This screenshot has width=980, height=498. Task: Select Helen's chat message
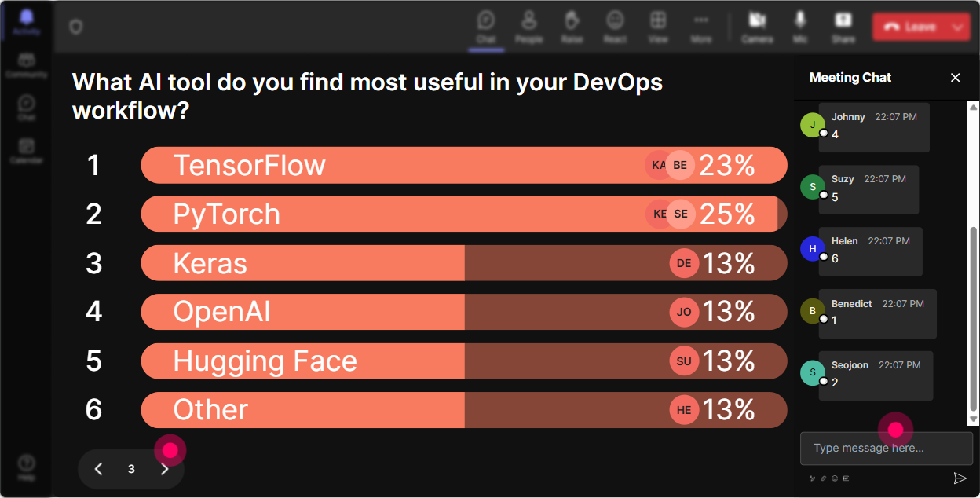[871, 251]
